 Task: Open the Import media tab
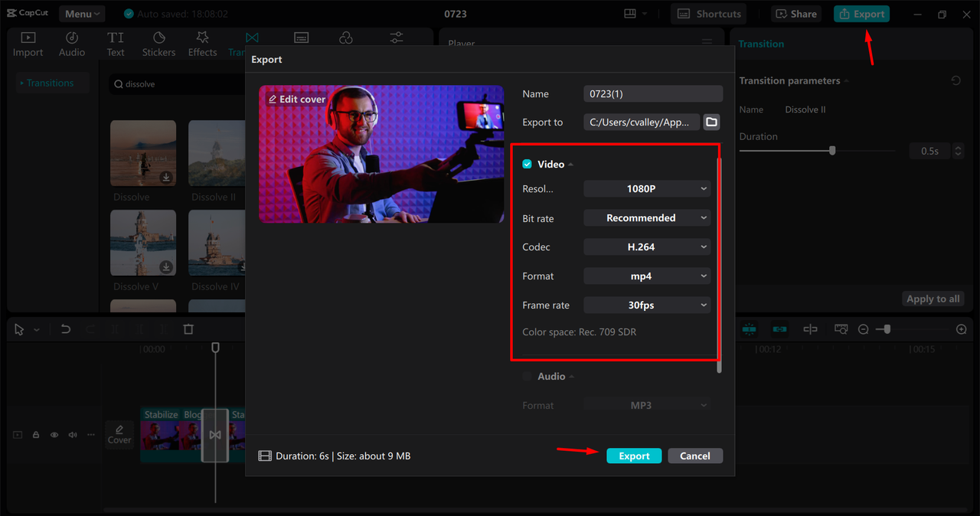pyautogui.click(x=28, y=44)
